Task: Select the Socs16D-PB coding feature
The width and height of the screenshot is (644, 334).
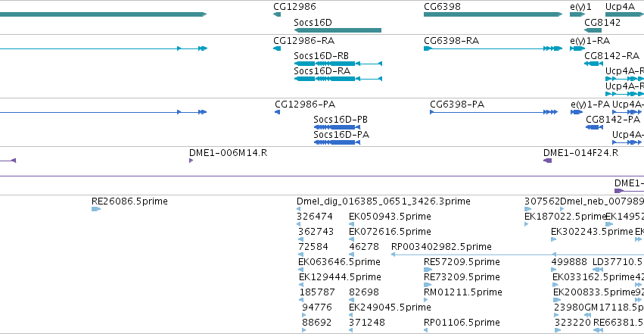Action: pyautogui.click(x=337, y=127)
